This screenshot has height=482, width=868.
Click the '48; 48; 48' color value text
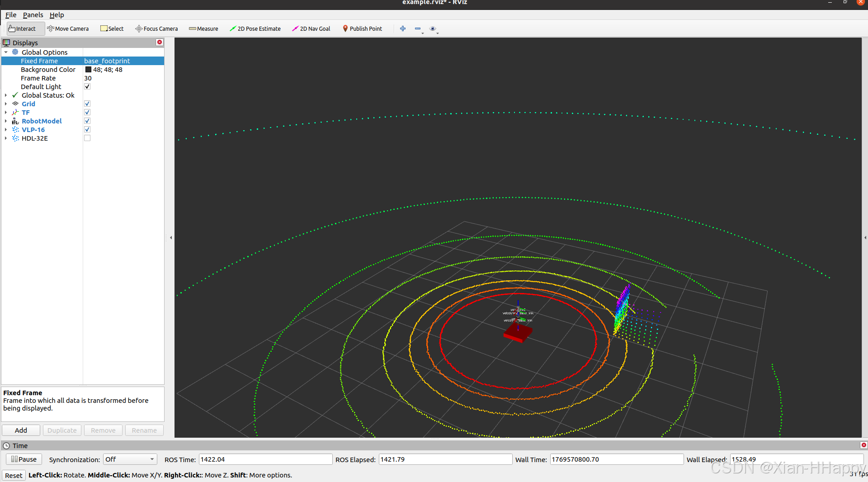[108, 69]
